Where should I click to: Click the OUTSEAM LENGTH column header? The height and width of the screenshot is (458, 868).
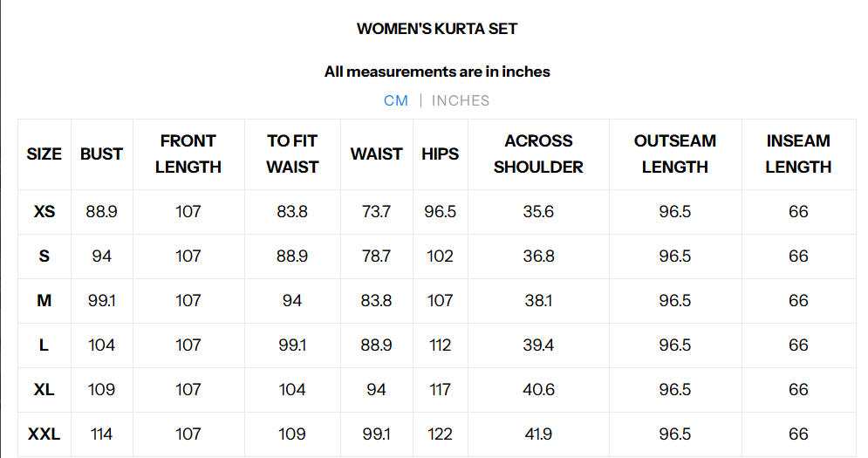click(675, 154)
